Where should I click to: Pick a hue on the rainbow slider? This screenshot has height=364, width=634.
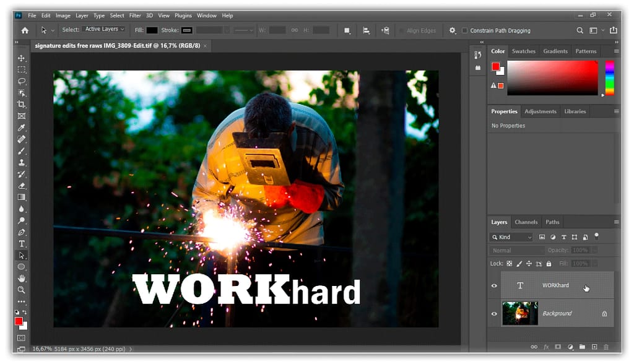point(610,78)
